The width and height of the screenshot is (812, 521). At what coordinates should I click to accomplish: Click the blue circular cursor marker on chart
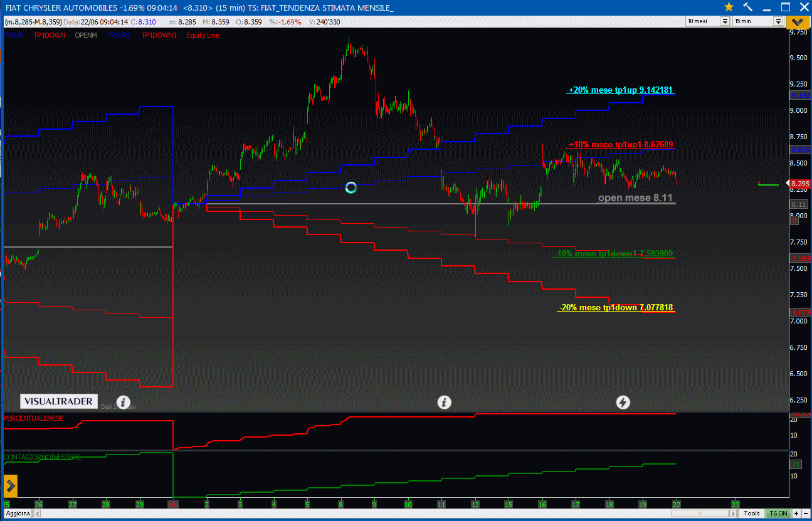(351, 187)
